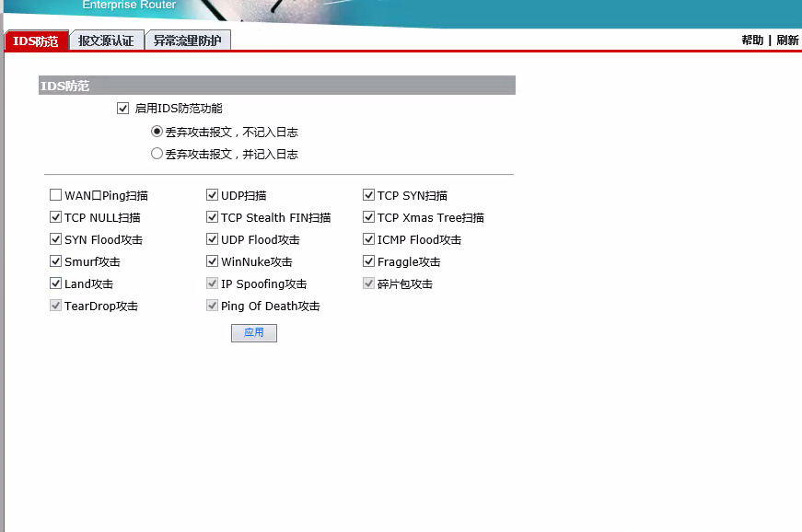Toggle TCP Xmas Tree扫描 checkbox
Image resolution: width=802 pixels, height=532 pixels.
(x=369, y=217)
